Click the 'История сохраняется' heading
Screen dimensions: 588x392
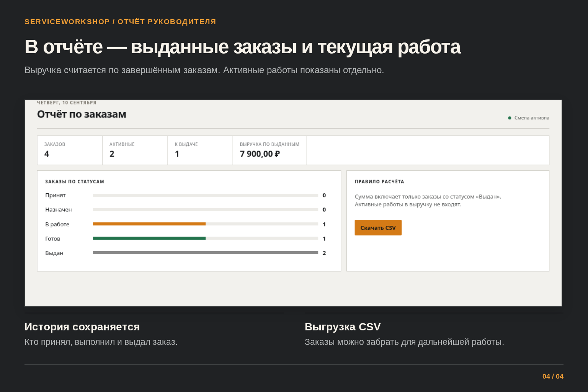click(82, 327)
